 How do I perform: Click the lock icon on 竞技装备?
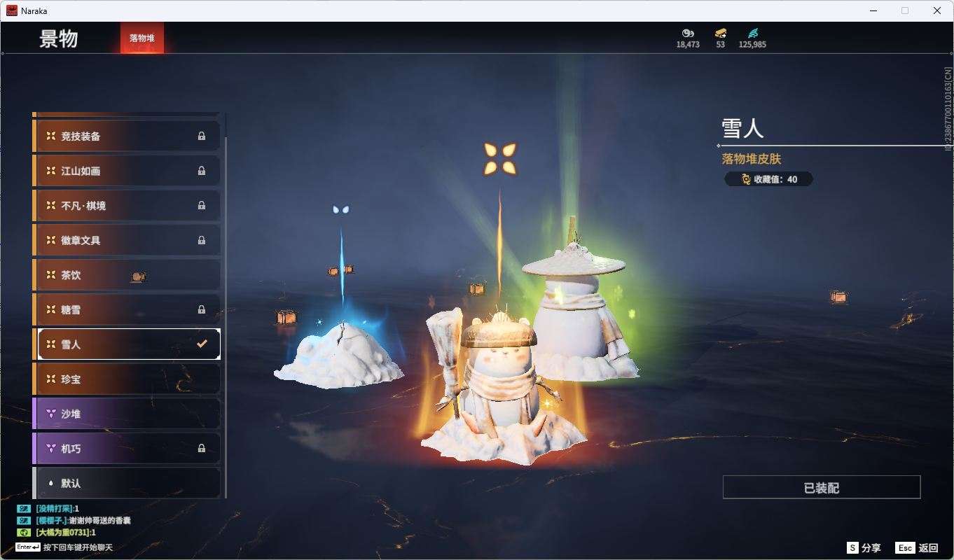pyautogui.click(x=202, y=136)
